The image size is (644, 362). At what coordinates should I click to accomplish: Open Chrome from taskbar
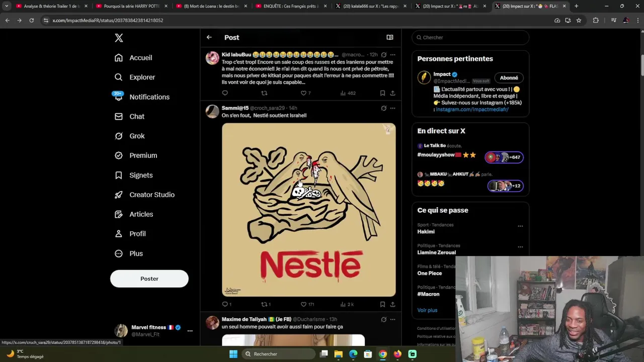(383, 354)
